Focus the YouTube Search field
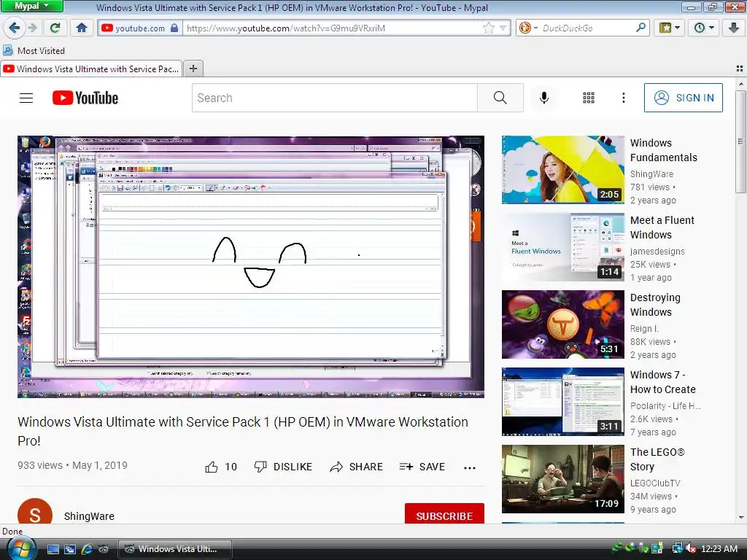Viewport: 747px width, 560px height. coord(334,98)
